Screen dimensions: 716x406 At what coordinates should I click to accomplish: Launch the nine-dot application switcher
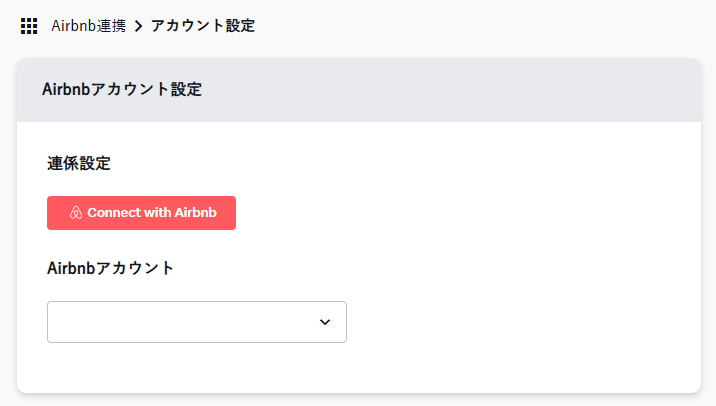coord(29,26)
